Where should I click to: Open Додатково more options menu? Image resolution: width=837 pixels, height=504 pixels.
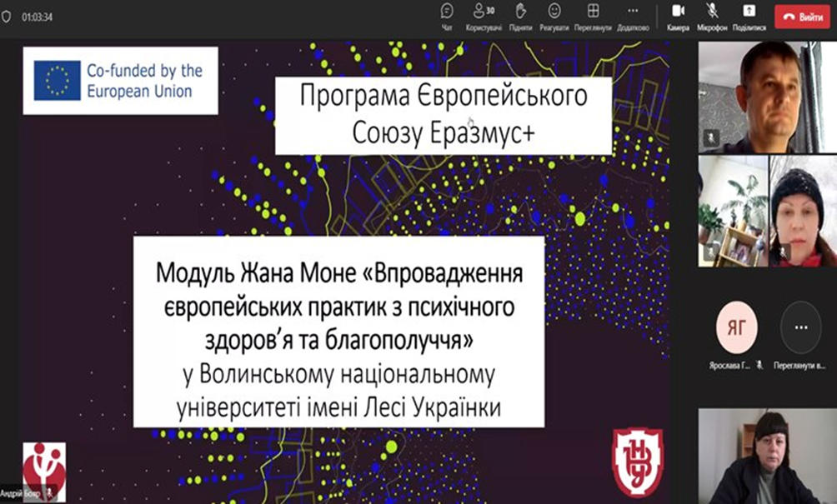point(632,15)
